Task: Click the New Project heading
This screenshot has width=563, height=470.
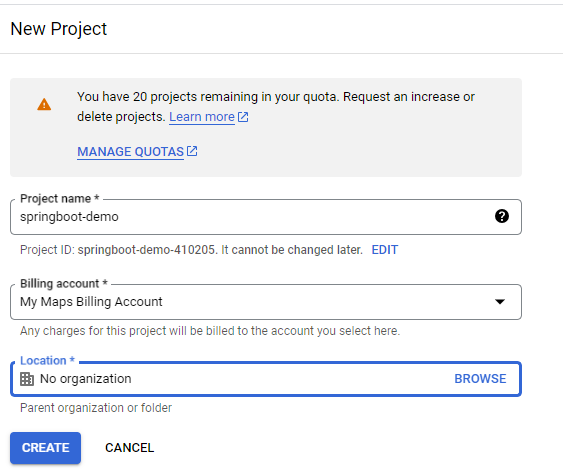Action: coord(59,29)
